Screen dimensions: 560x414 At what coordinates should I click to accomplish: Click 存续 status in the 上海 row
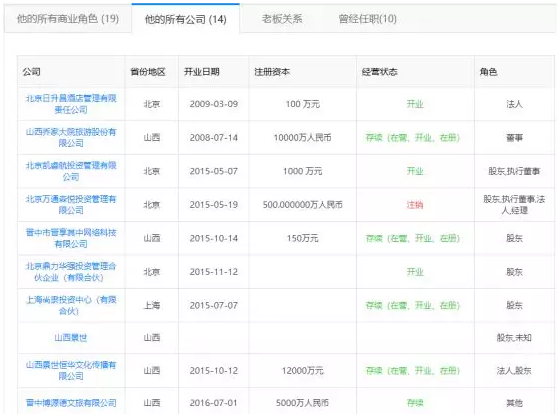tap(412, 305)
